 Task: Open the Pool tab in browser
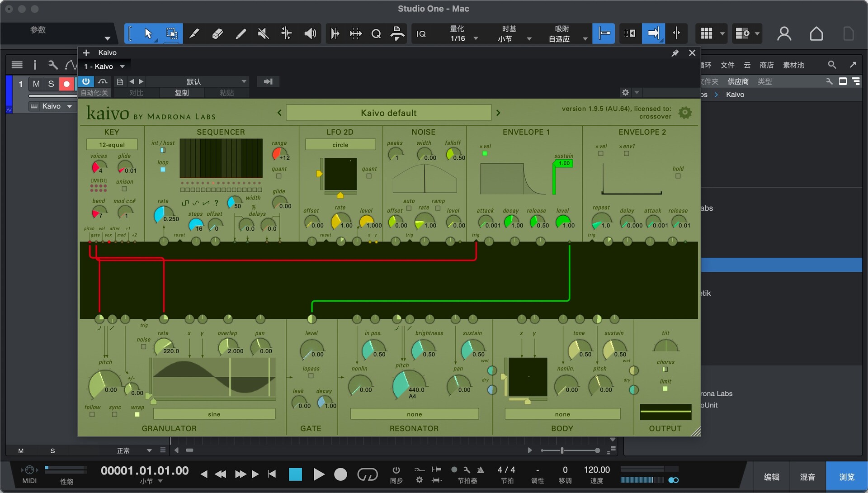(793, 65)
